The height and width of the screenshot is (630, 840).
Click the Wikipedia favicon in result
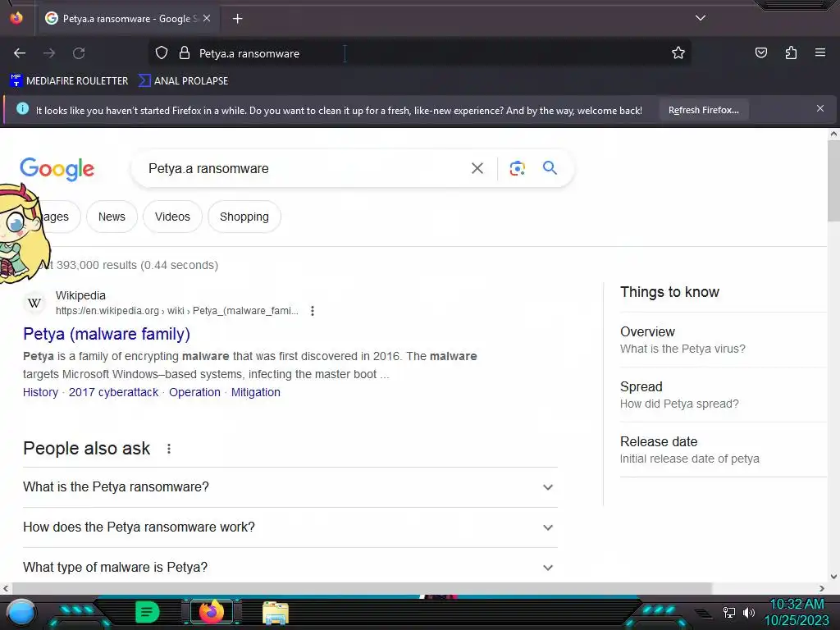click(x=34, y=303)
